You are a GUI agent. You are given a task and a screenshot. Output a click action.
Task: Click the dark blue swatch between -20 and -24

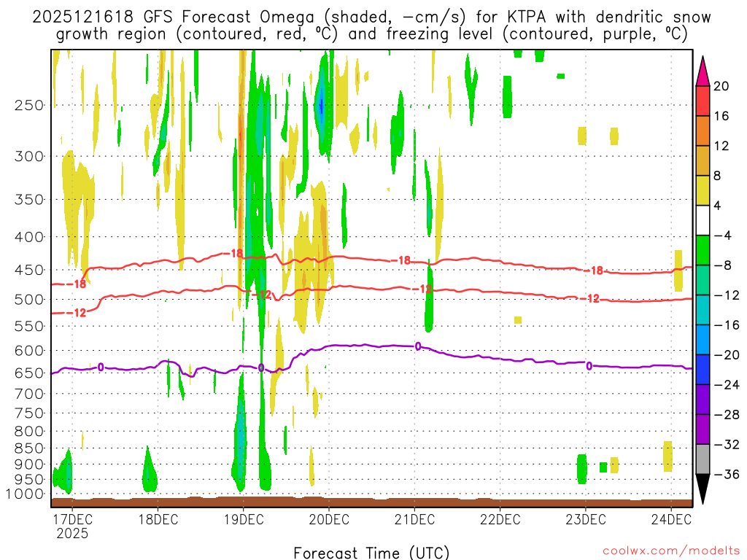tap(703, 370)
